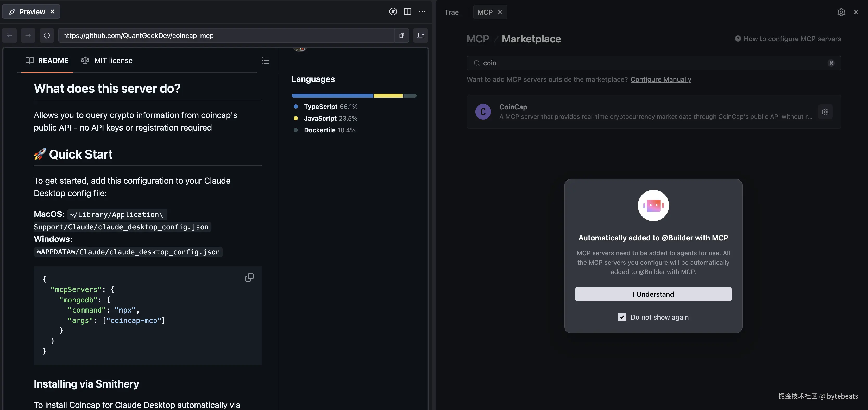Image resolution: width=868 pixels, height=410 pixels.
Task: Open the CoinCap server card
Action: [x=654, y=111]
